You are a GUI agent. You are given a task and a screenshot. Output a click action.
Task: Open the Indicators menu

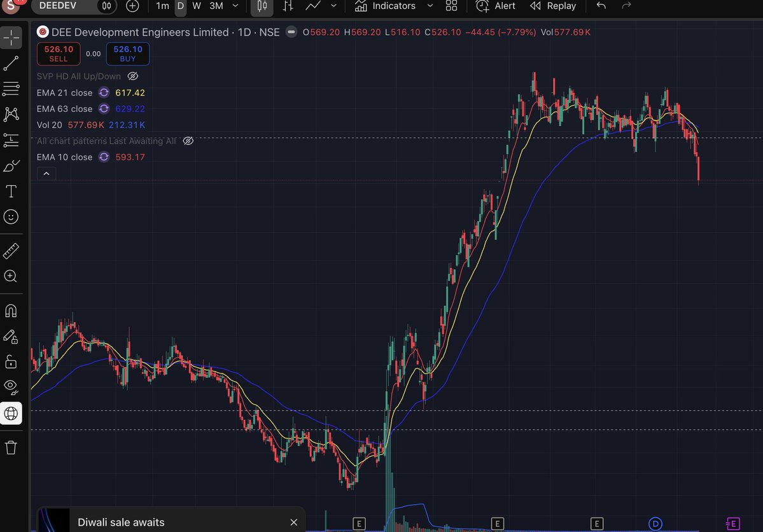tap(385, 6)
